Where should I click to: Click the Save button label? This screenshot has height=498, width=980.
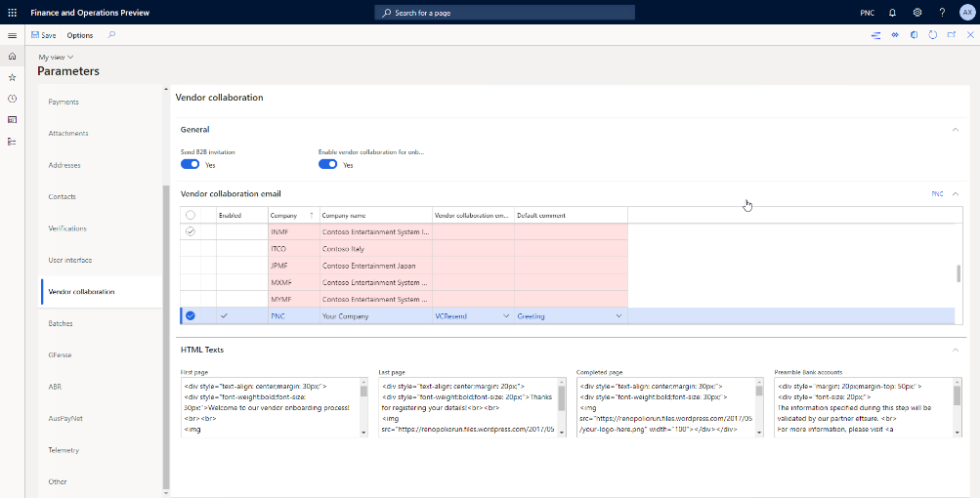(49, 35)
